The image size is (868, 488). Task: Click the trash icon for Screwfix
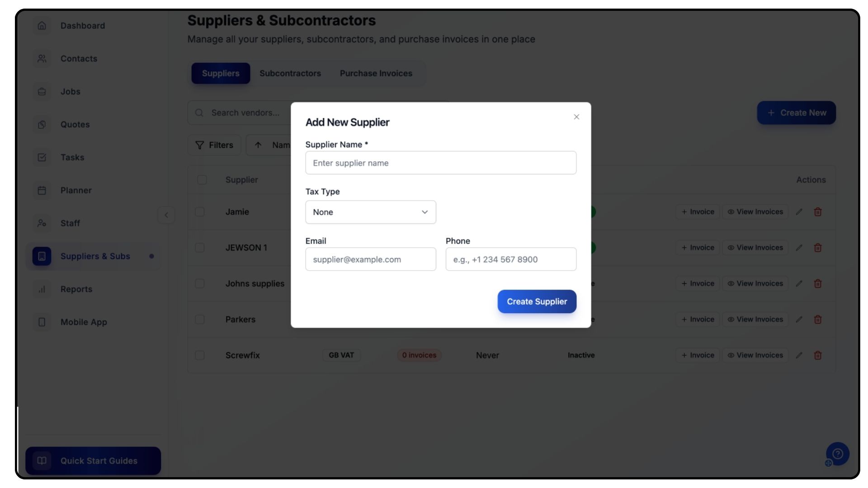click(817, 356)
